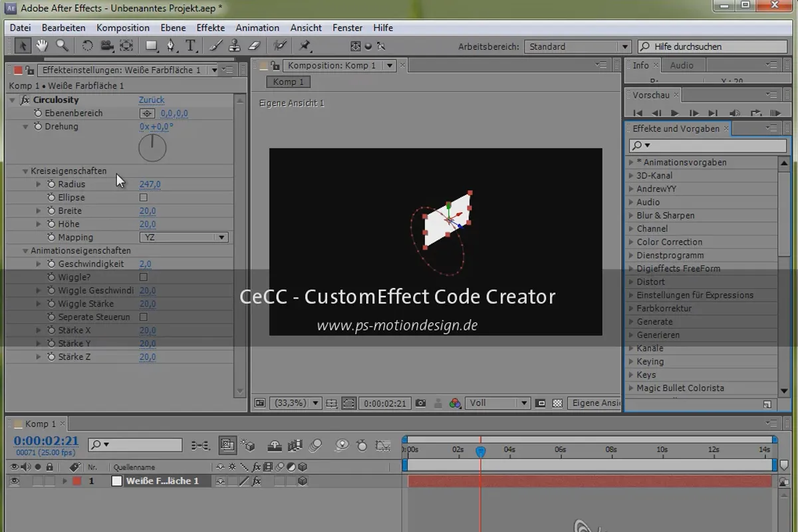Click the Komp 1 breadcrumb button

[288, 82]
